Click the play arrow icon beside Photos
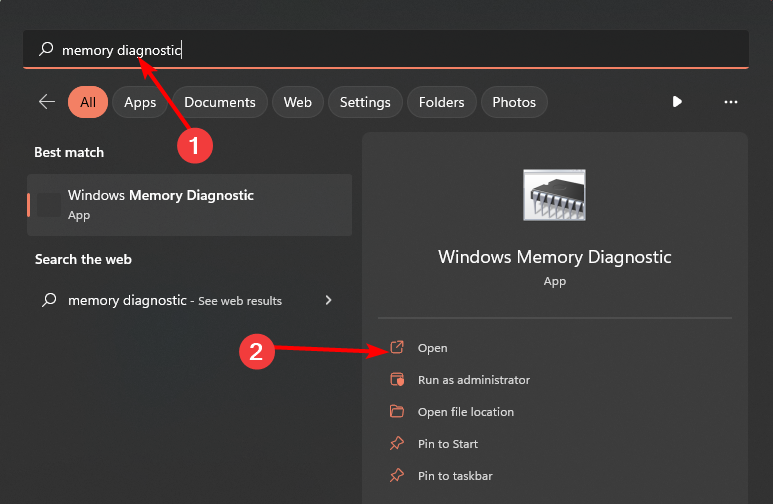 click(677, 102)
